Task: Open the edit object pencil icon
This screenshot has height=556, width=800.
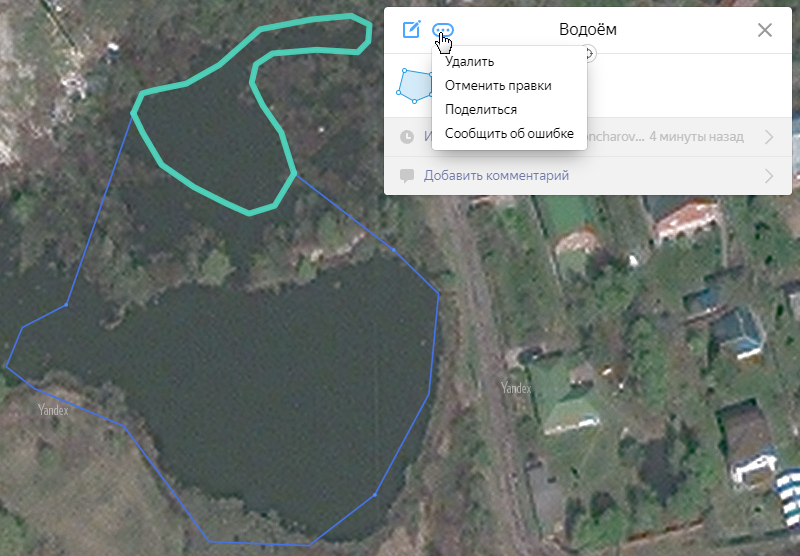Action: click(x=411, y=30)
